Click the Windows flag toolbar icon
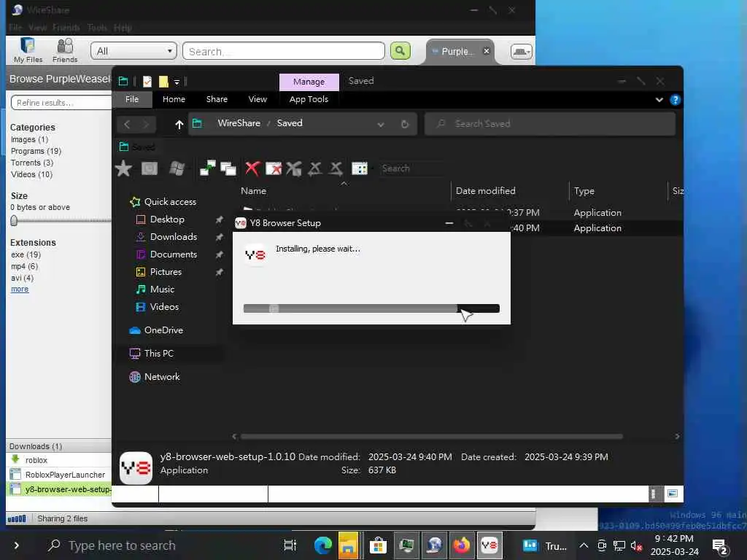 177,168
